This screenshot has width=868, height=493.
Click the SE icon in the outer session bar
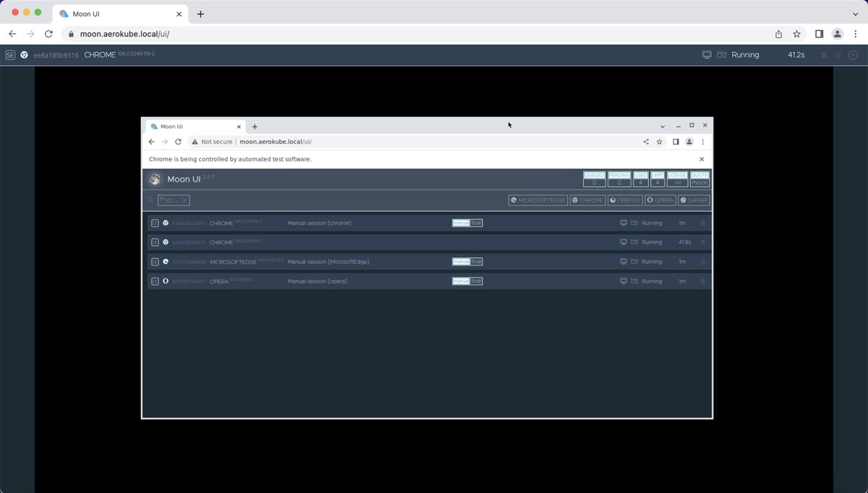pyautogui.click(x=10, y=55)
